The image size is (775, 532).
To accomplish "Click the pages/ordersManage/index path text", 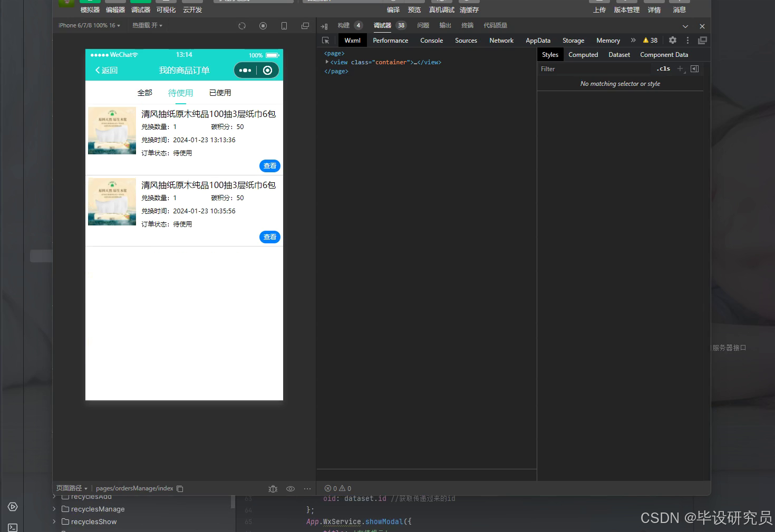I will [x=134, y=488].
